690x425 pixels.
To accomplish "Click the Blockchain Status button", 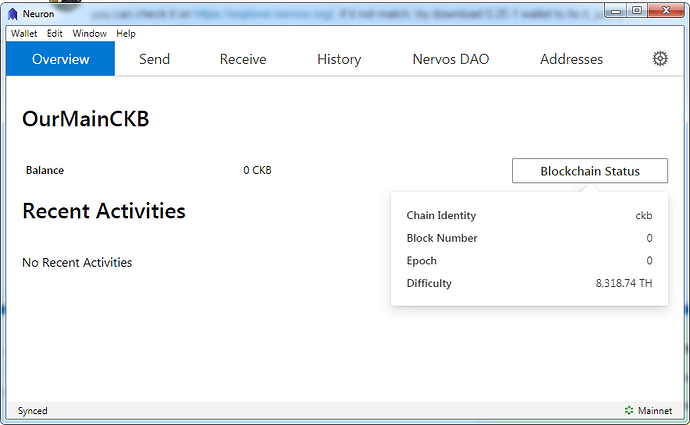I will [x=590, y=171].
